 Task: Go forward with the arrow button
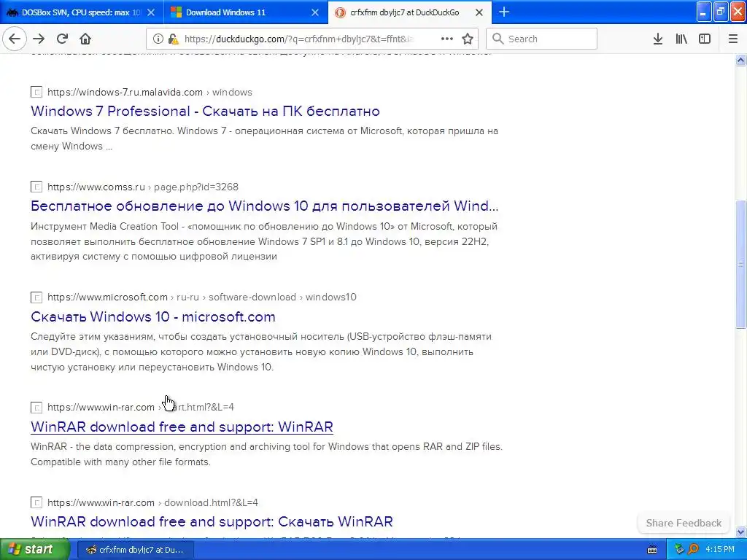click(x=39, y=39)
